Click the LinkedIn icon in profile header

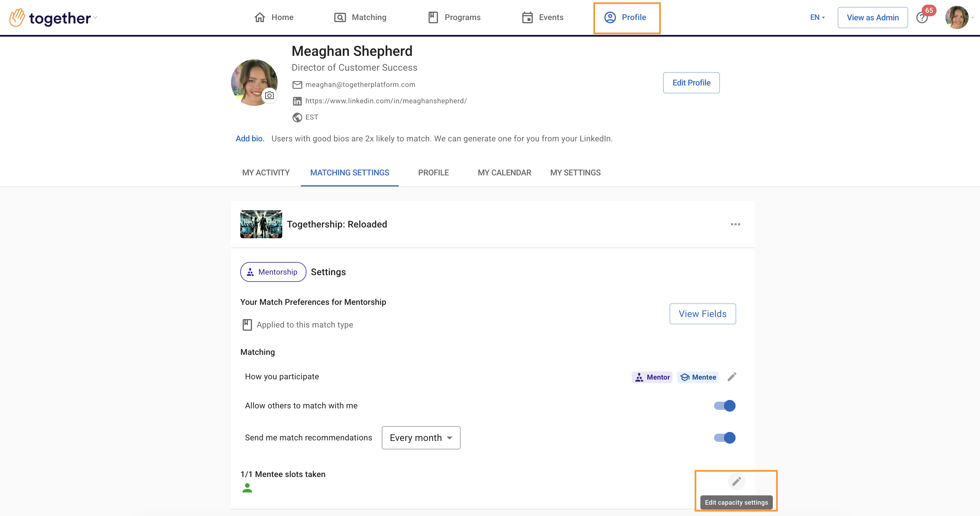point(297,101)
